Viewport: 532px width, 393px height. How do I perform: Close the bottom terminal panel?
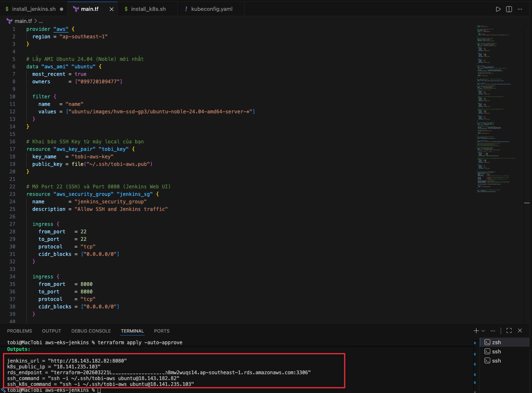520,330
